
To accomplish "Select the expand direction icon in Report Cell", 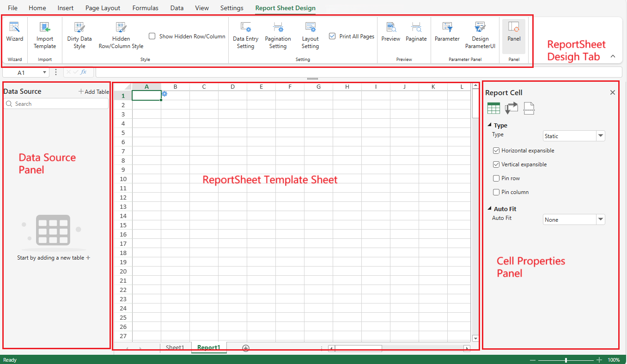I will pyautogui.click(x=511, y=108).
